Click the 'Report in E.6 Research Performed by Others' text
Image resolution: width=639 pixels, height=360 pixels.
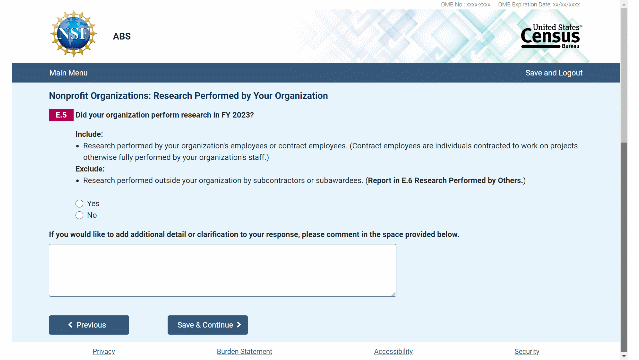coord(445,181)
